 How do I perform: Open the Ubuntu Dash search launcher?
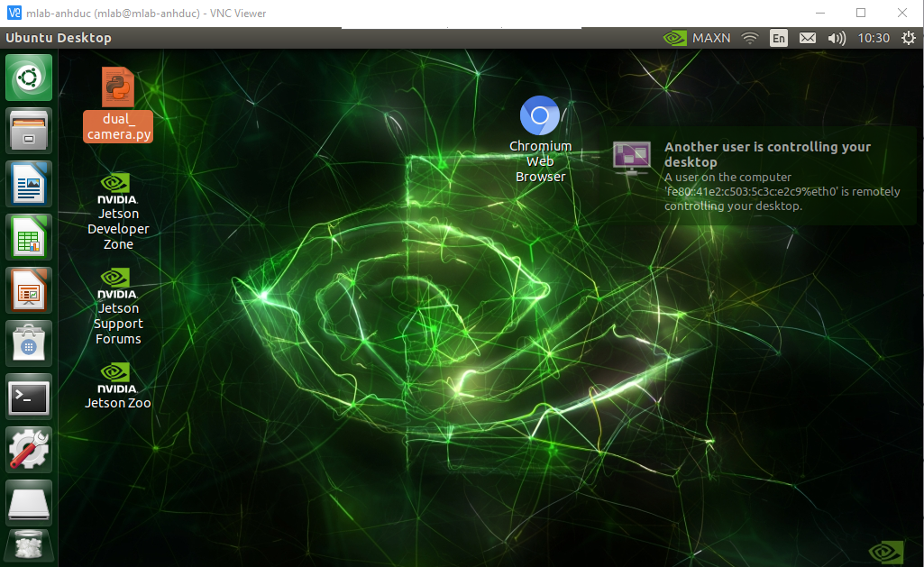pos(29,78)
